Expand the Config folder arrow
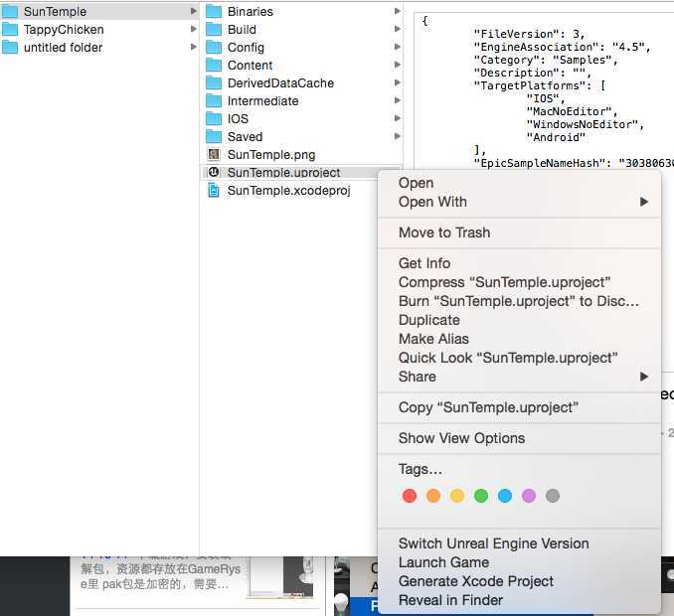674x616 pixels. [x=398, y=47]
